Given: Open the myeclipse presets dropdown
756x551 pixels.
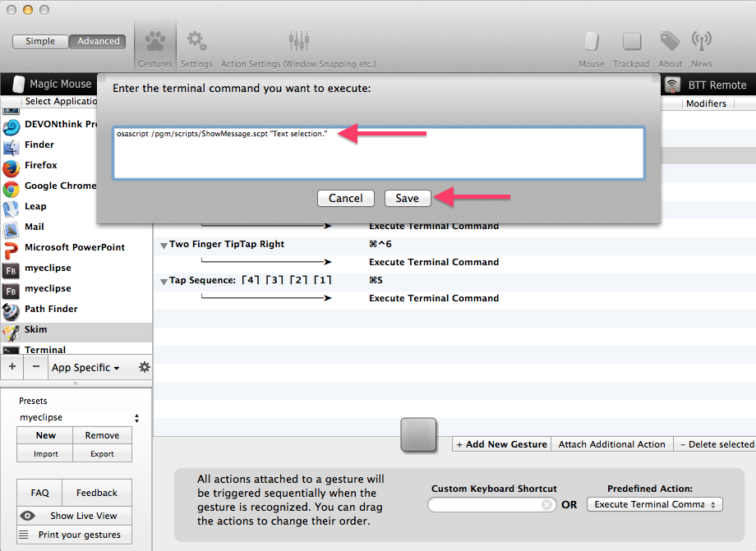Looking at the screenshot, I should [79, 417].
